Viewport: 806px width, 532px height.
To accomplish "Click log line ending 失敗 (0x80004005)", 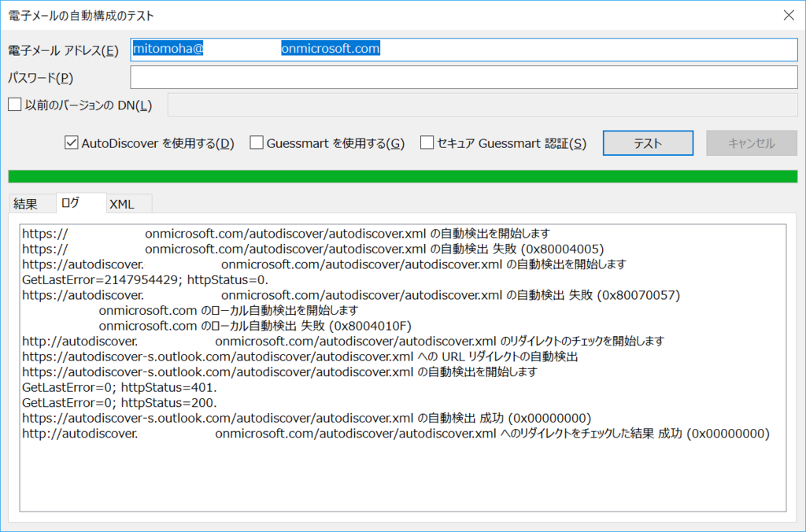I will click(x=313, y=249).
